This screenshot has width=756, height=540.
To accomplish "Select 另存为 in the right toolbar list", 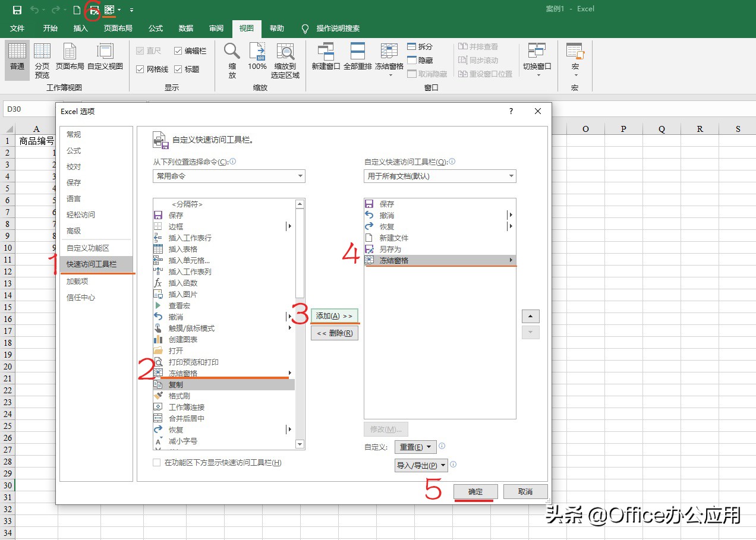I will 439,249.
